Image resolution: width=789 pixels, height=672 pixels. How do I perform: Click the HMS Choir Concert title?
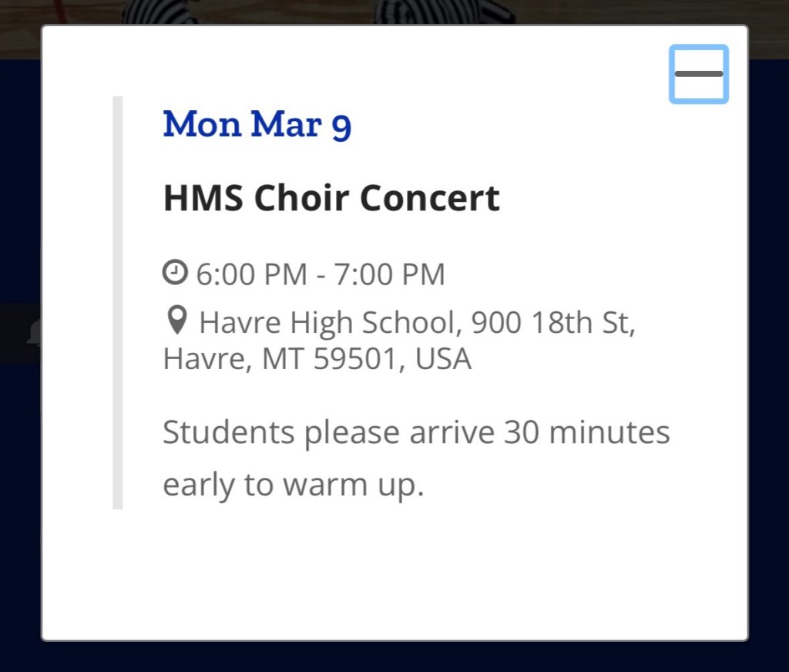pos(331,199)
